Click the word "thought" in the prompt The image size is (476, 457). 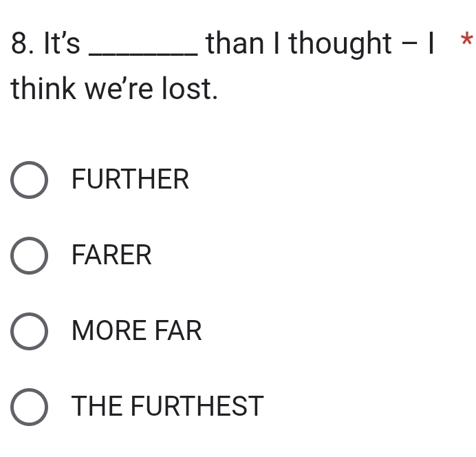pyautogui.click(x=339, y=43)
